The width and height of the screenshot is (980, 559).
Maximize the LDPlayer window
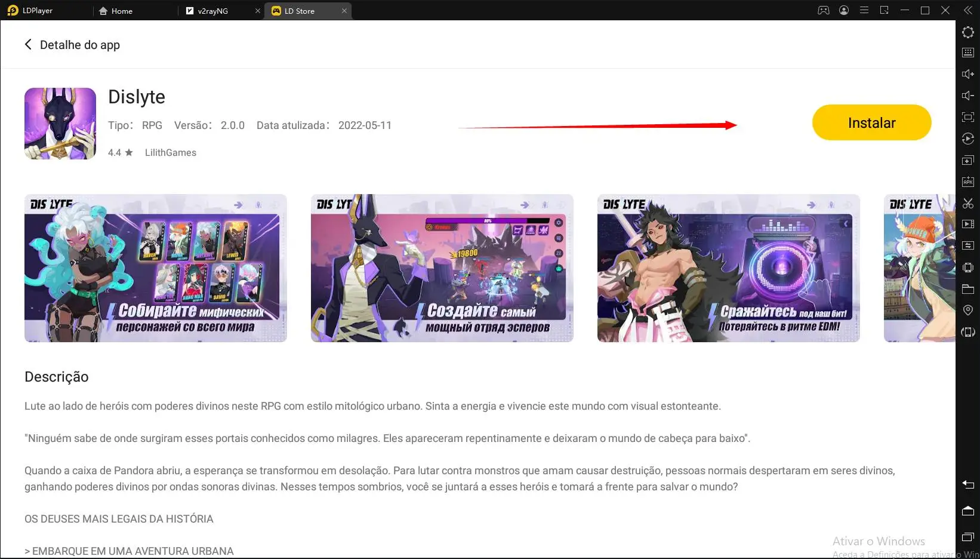coord(925,10)
